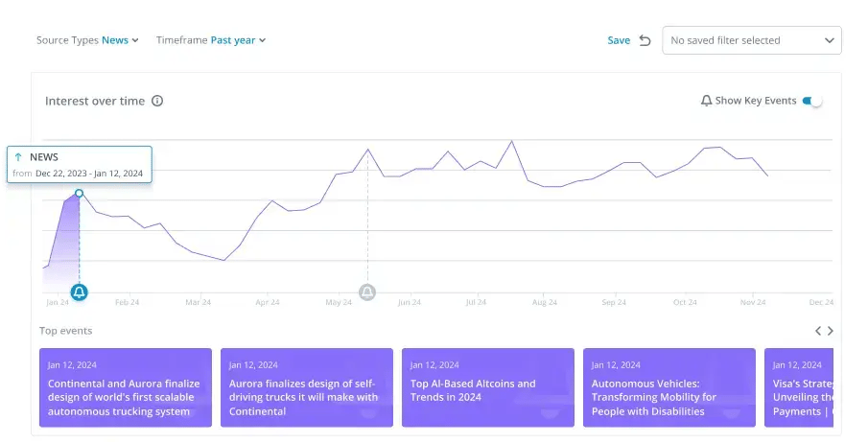Open Top AI-Based Altcoins and Trends card
The image size is (868, 443).
coord(487,387)
